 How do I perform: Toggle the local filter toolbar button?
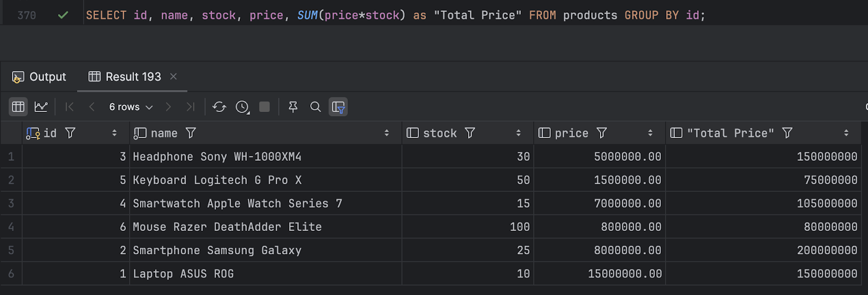coord(339,107)
